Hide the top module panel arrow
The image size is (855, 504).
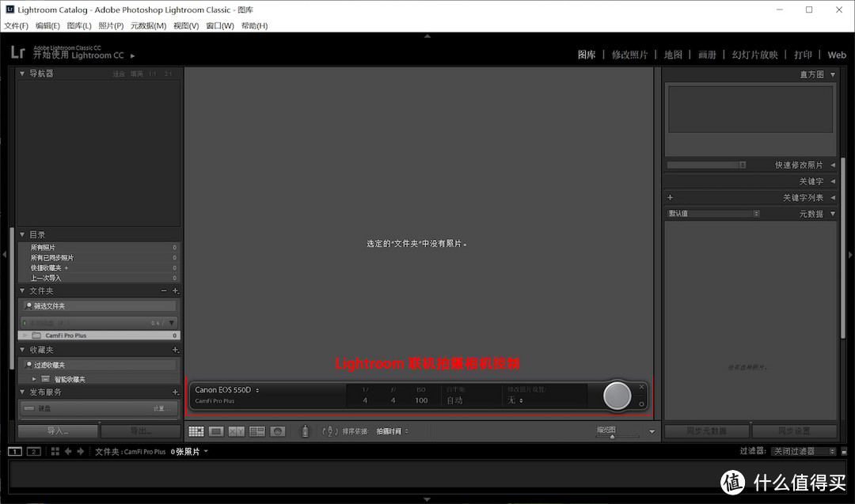pos(427,36)
